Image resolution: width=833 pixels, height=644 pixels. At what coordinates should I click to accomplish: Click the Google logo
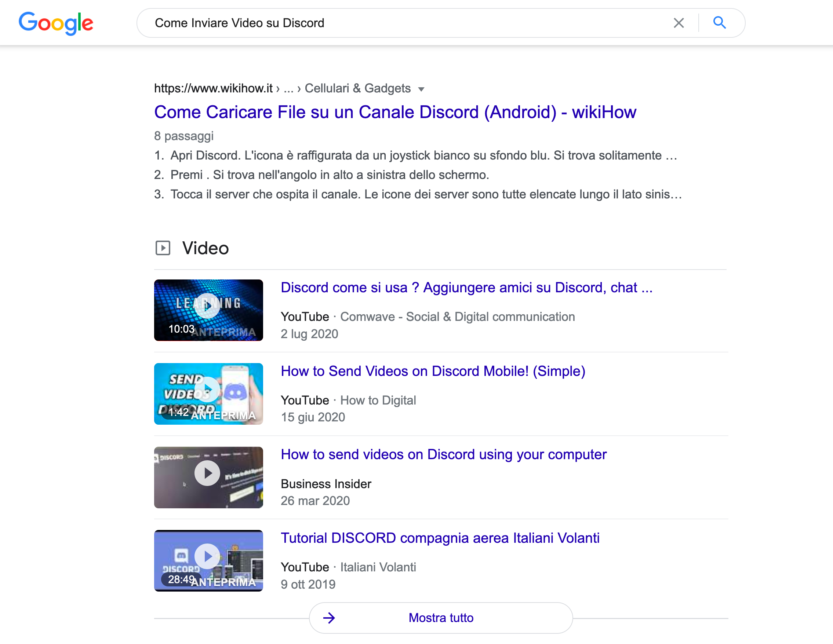(x=56, y=23)
